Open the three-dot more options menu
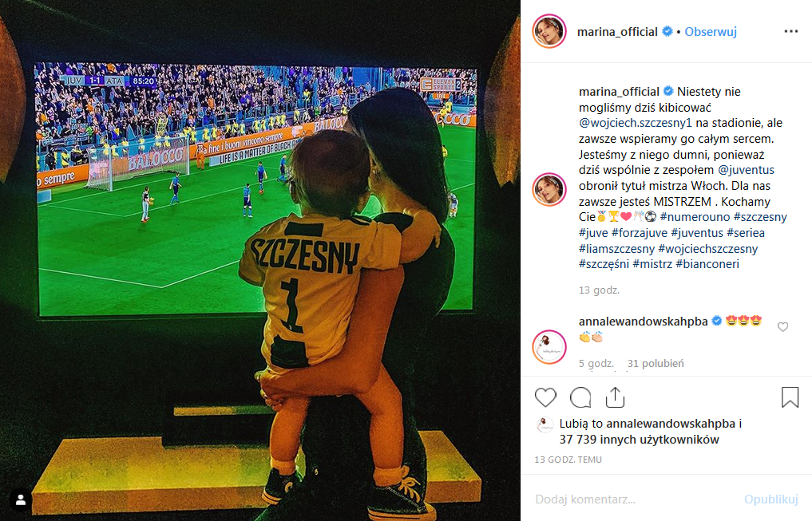The image size is (812, 521). [x=790, y=32]
